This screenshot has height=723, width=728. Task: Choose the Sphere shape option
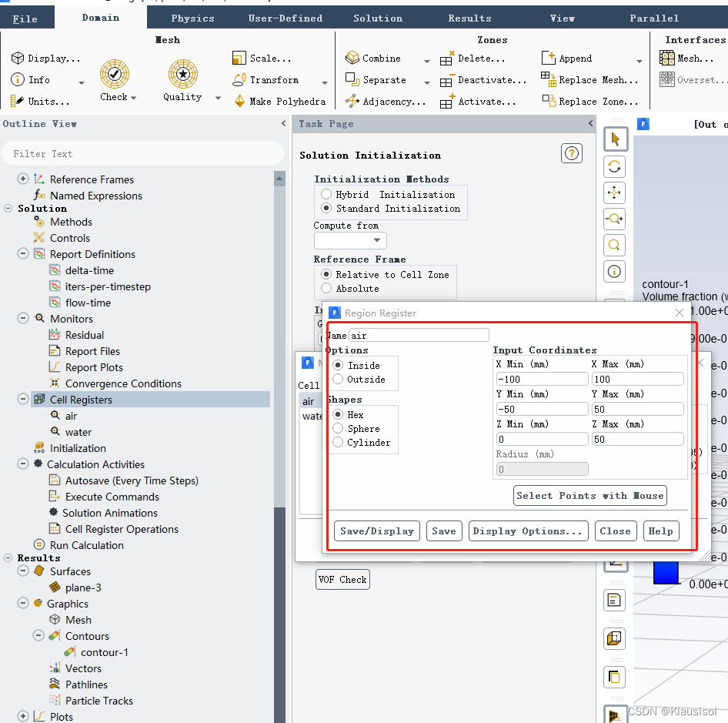point(338,429)
